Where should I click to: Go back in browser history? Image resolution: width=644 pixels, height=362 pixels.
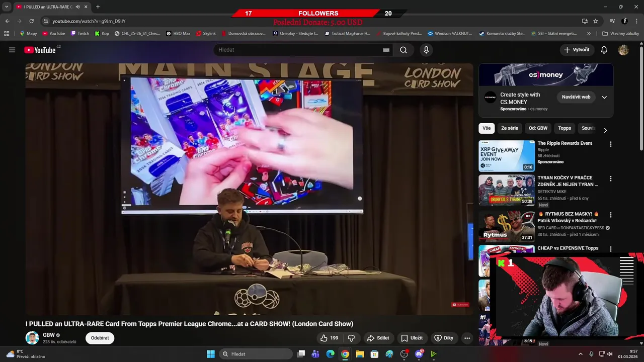7,21
